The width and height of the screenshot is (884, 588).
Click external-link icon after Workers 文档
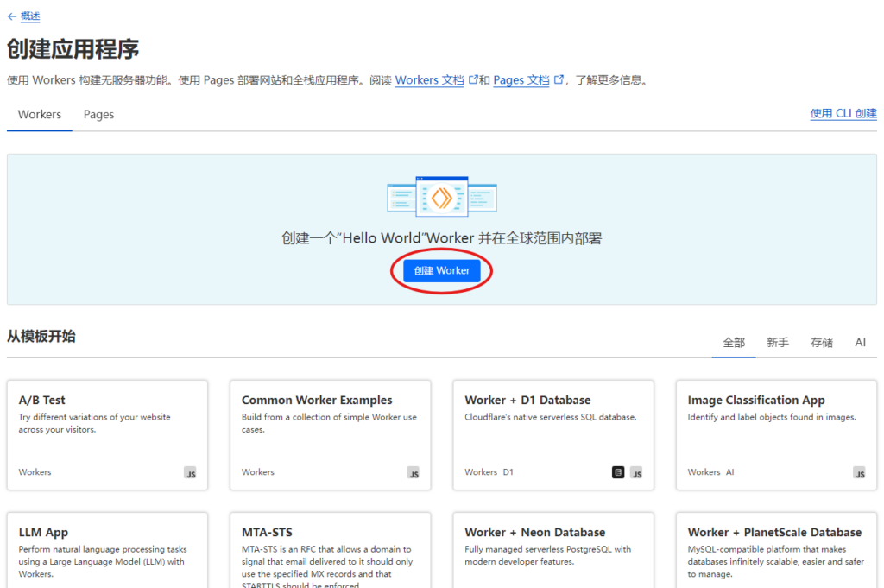[473, 79]
